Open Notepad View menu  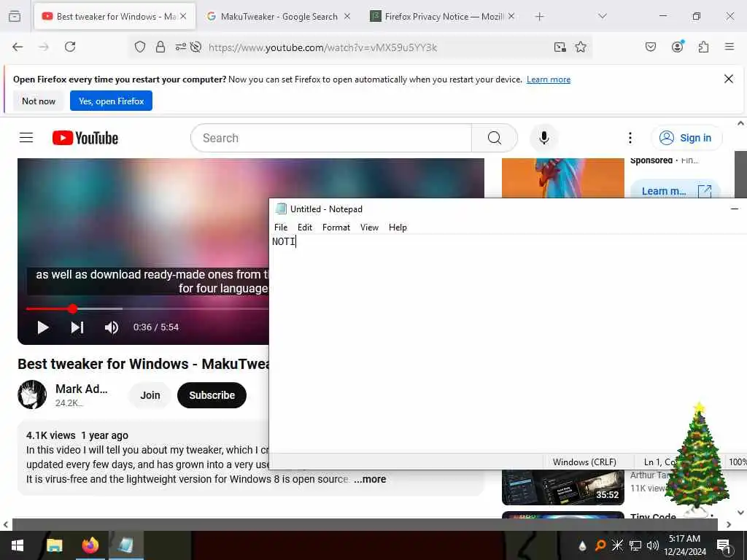pos(369,227)
